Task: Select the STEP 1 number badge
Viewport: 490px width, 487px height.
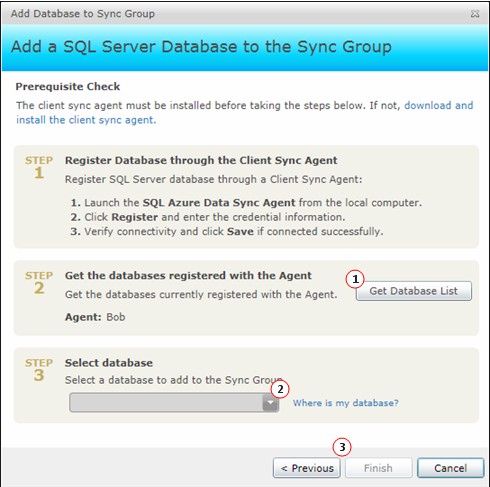Action: pyautogui.click(x=39, y=167)
